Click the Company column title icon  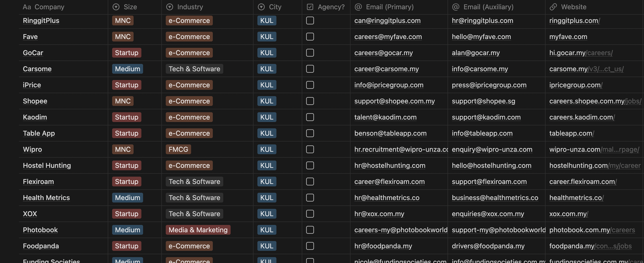(x=27, y=7)
